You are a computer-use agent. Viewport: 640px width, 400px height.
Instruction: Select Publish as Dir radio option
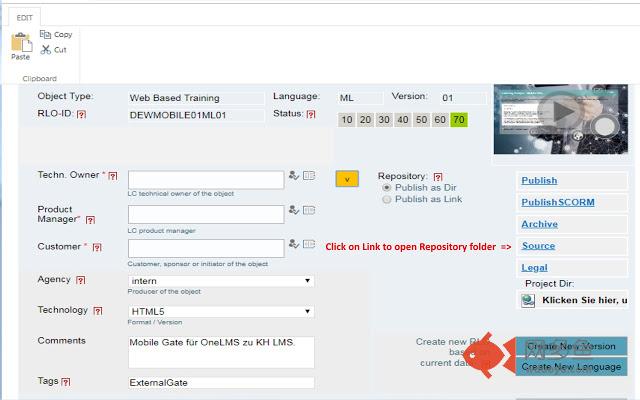click(386, 188)
